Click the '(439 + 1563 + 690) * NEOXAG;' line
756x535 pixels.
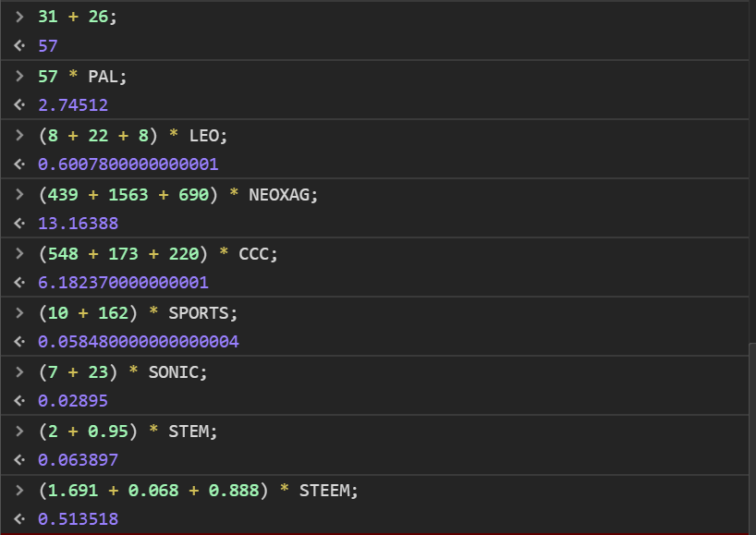[x=178, y=195]
